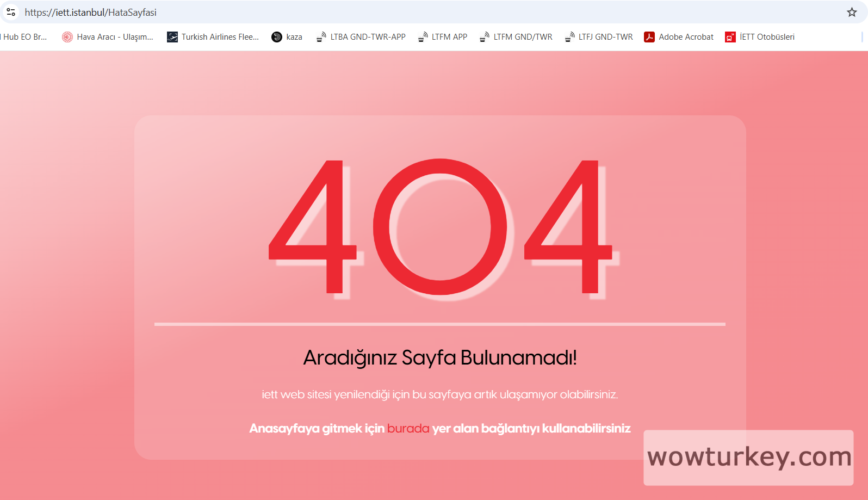The width and height of the screenshot is (868, 500).
Task: Open the İETT Otobüsleri bookmark
Action: pos(760,37)
